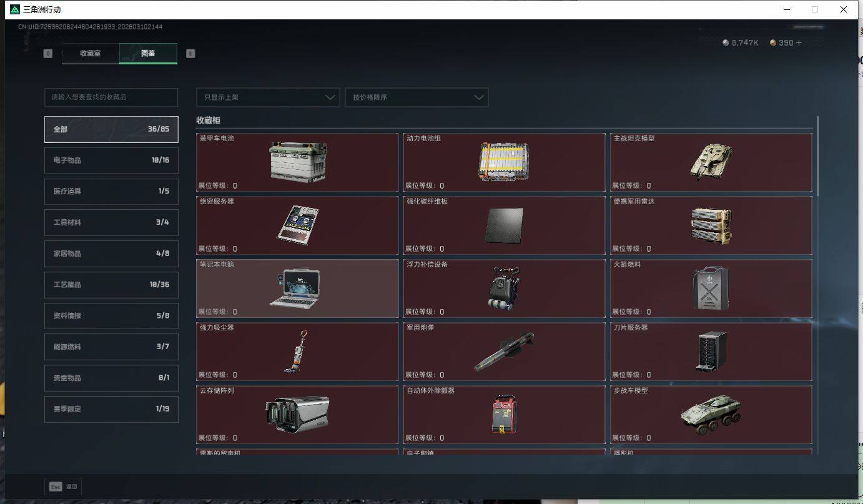Viewport: 863px width, 504px height.
Task: Select the 强力吸尘器 vacuum cleaner image
Action: click(295, 351)
